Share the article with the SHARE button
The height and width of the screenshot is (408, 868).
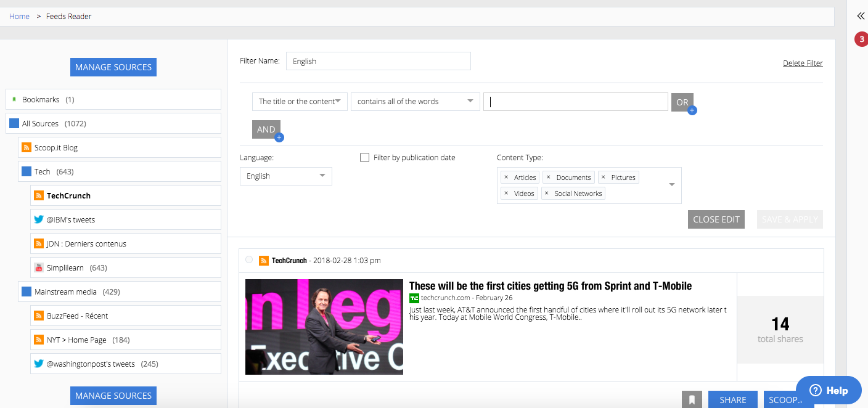tap(733, 400)
